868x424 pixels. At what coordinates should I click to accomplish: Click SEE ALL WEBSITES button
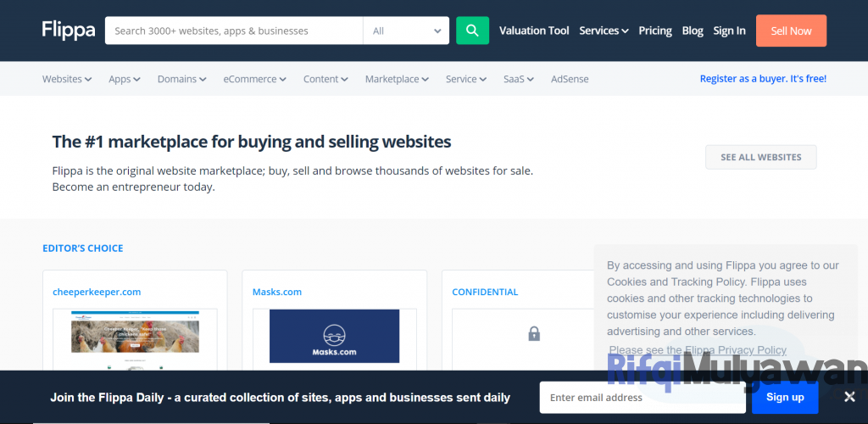pyautogui.click(x=760, y=157)
